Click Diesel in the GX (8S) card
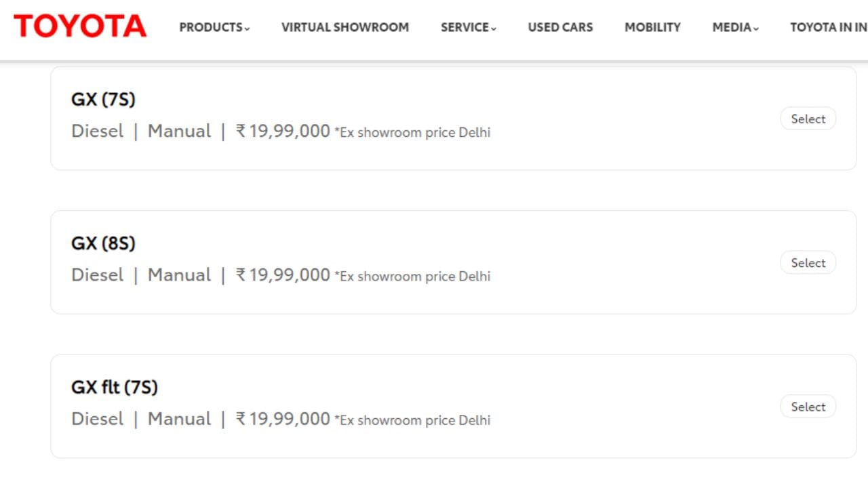 (x=98, y=274)
